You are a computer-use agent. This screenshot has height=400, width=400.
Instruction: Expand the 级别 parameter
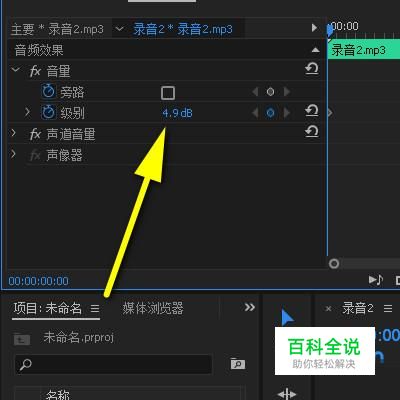28,112
